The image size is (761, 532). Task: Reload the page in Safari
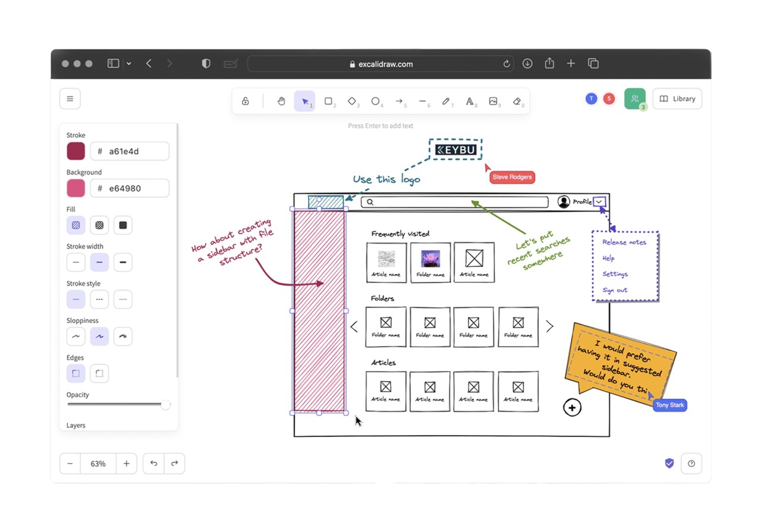point(507,64)
